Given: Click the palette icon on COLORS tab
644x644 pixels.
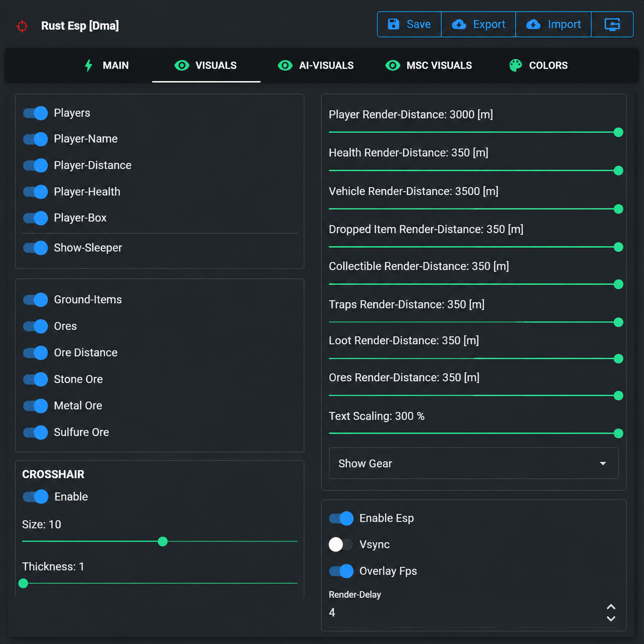Looking at the screenshot, I should (516, 65).
